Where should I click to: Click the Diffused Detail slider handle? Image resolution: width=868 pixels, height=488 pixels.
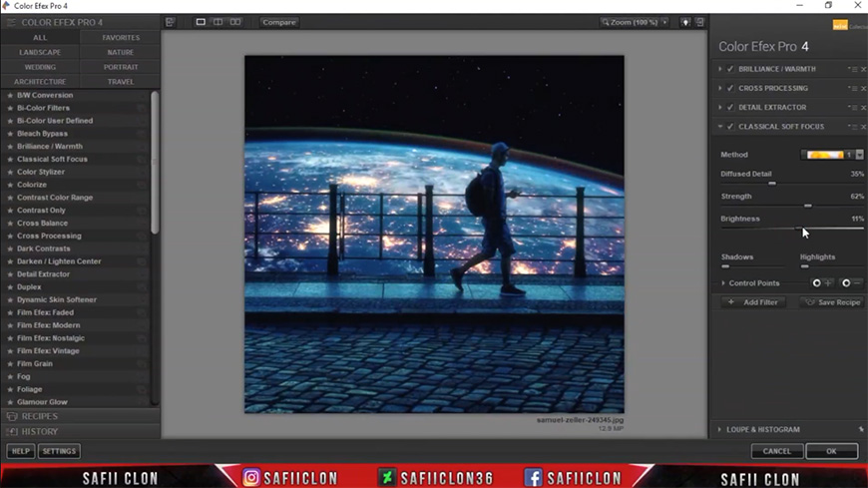click(771, 184)
